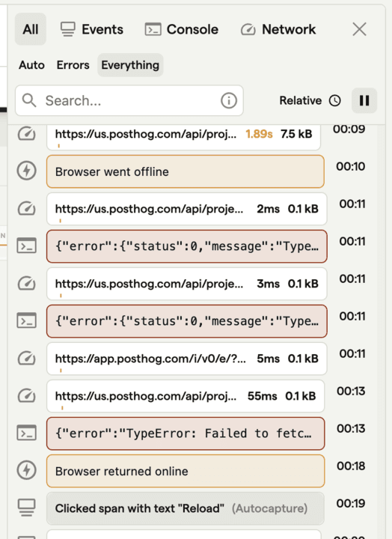This screenshot has width=392, height=539.
Task: Pause the inspector list sync
Action: 364,101
